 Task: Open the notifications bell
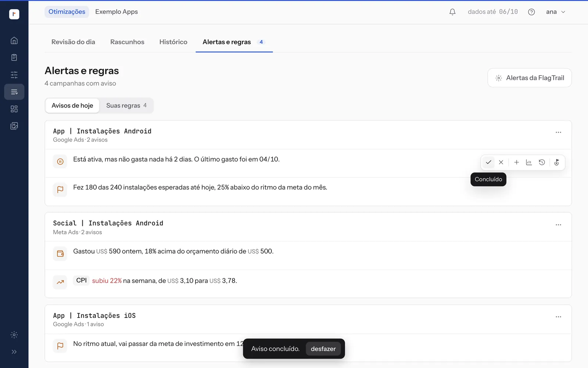click(x=452, y=12)
